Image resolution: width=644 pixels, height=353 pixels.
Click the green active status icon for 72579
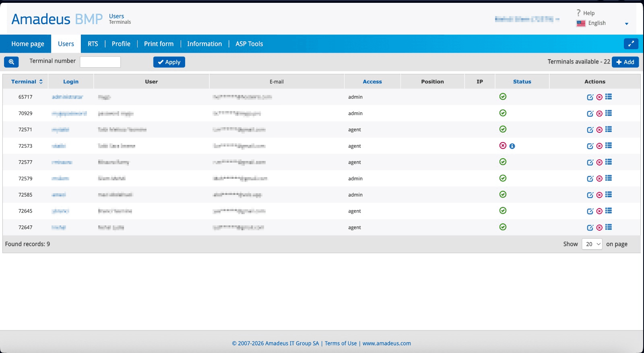point(503,178)
